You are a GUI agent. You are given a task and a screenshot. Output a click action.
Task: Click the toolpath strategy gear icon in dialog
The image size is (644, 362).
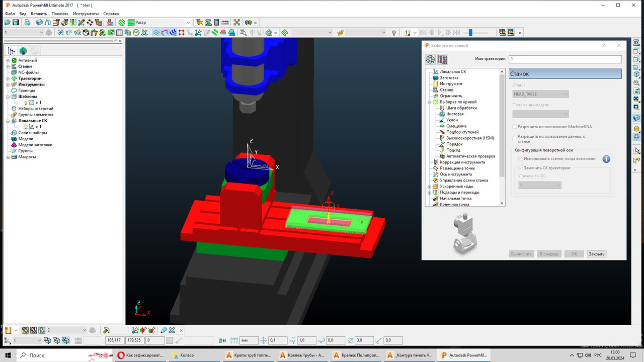430,59
